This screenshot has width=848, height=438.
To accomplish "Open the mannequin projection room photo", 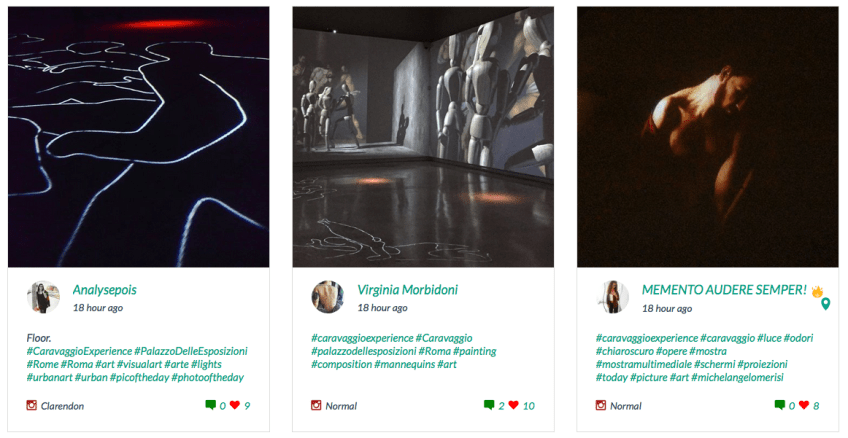I will point(423,137).
